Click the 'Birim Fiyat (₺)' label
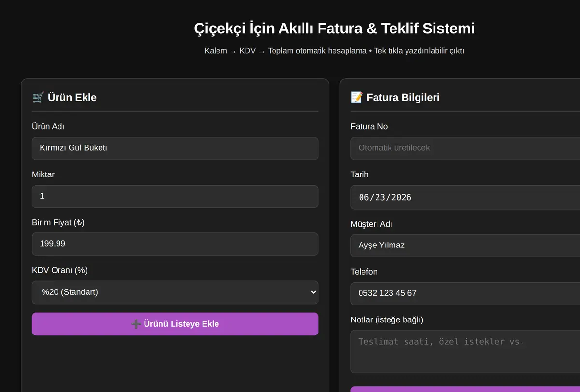The image size is (580, 392). 58,222
